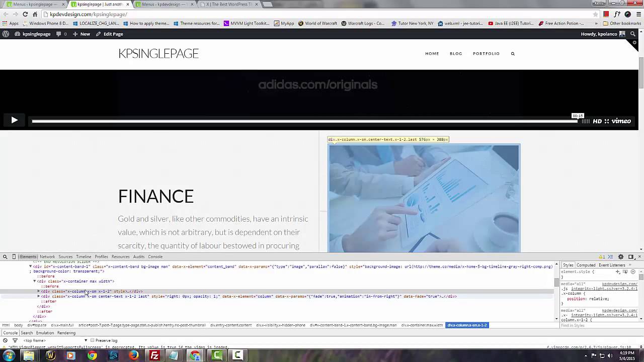This screenshot has height=362, width=644.
Task: Collapse div x-container max width node
Action: tap(35, 282)
